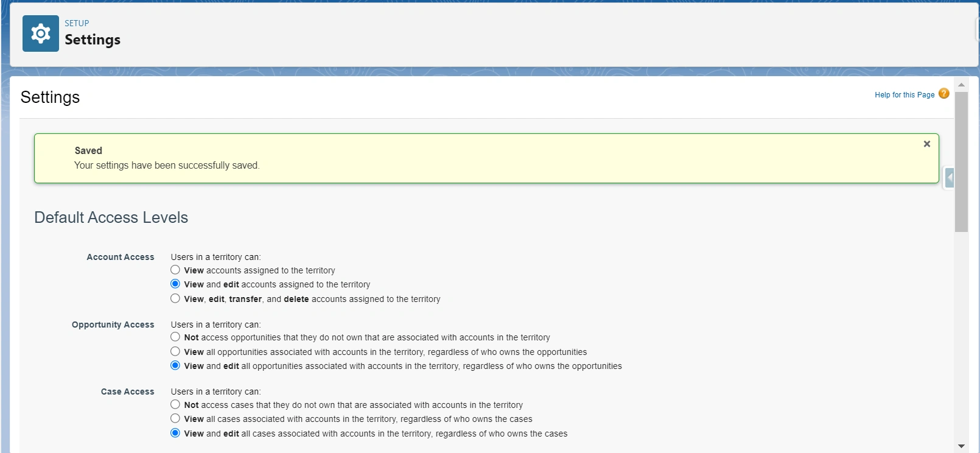This screenshot has height=453, width=980.
Task: Click the orange help question mark icon
Action: click(x=943, y=94)
